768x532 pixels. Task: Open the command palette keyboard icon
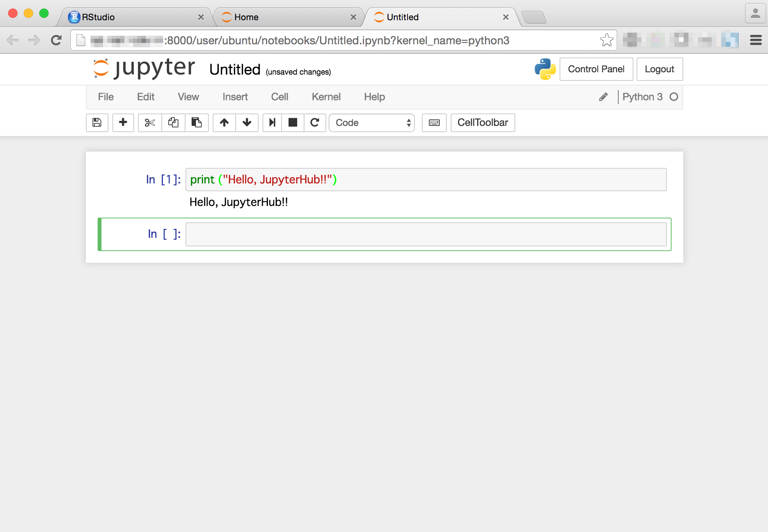[x=434, y=123]
